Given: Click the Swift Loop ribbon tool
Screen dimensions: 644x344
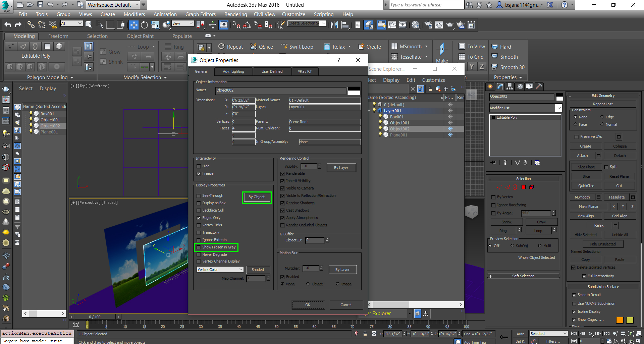Looking at the screenshot, I should coord(297,47).
